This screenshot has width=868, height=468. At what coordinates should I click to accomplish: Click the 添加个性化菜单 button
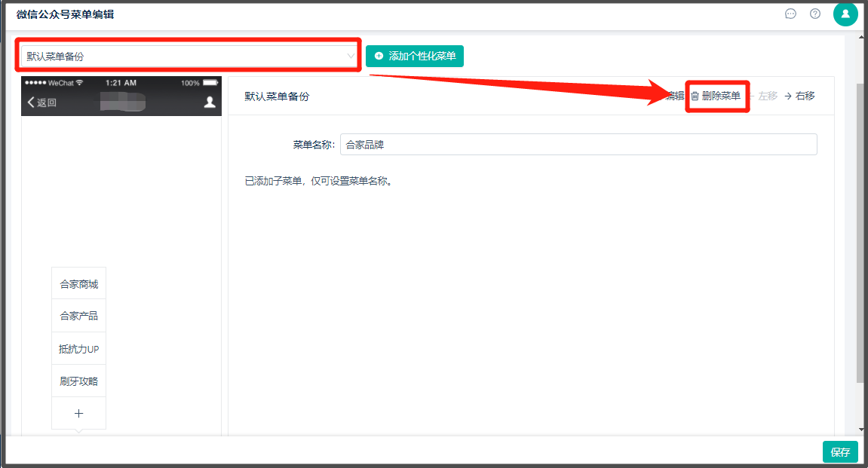coord(415,56)
